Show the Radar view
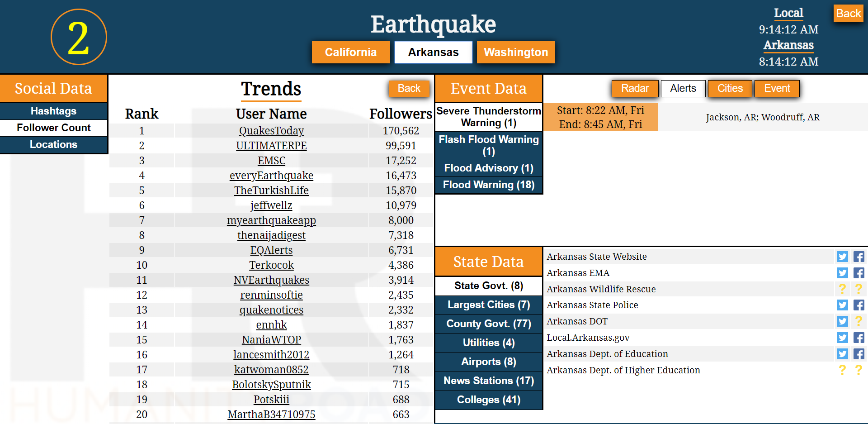This screenshot has width=868, height=424. (x=634, y=88)
